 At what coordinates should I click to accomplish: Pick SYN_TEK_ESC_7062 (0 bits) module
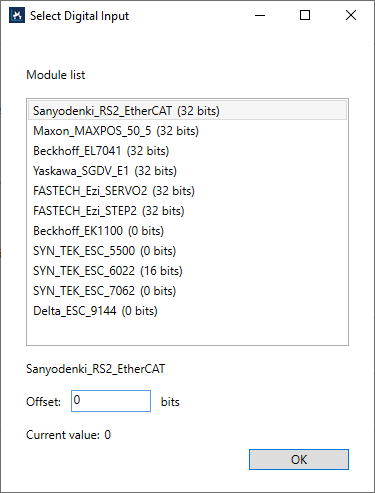pos(187,291)
